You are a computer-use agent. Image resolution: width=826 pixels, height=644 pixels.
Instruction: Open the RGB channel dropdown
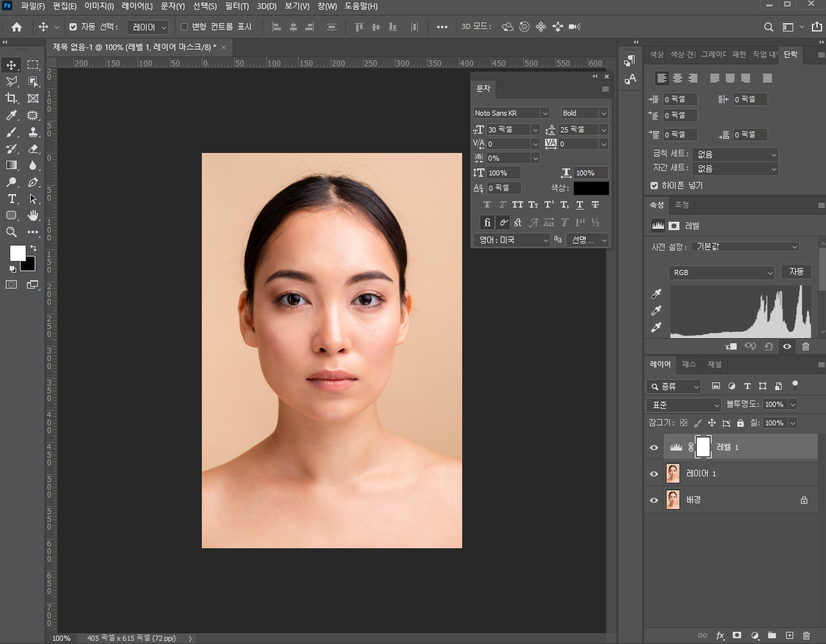(x=721, y=273)
